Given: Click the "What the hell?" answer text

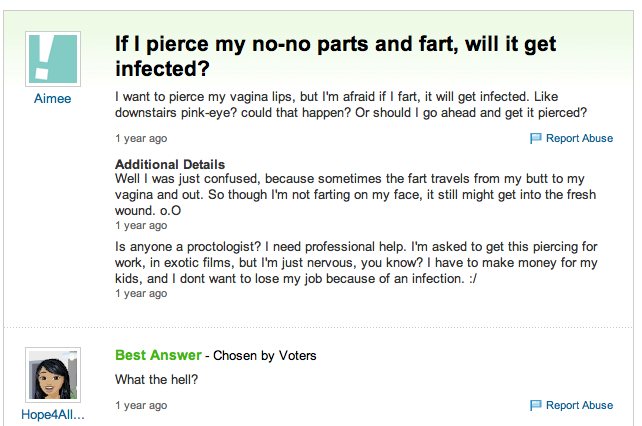Looking at the screenshot, I should [158, 379].
